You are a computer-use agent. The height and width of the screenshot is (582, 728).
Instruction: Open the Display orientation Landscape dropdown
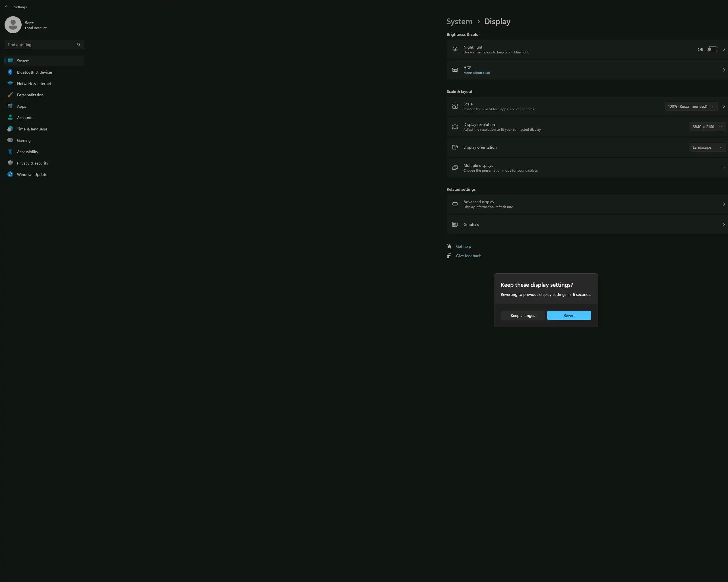707,147
